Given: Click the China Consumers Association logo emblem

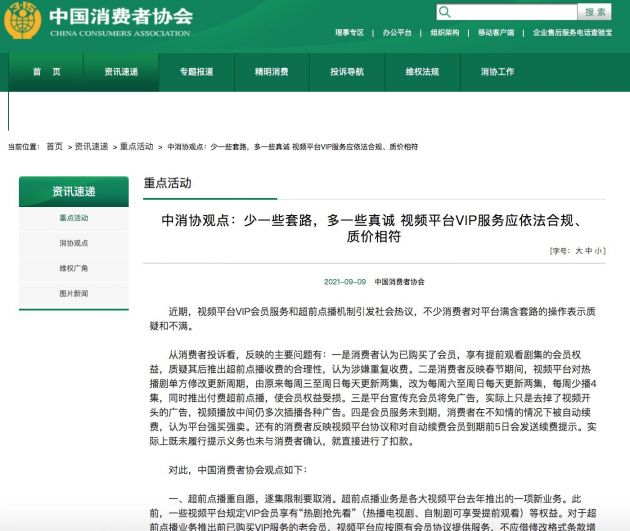Looking at the screenshot, I should coord(22,20).
